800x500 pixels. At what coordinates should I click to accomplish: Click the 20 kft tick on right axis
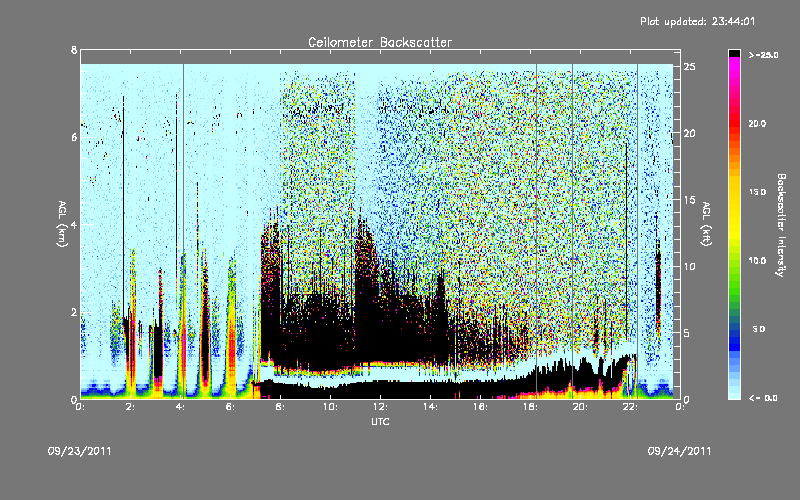[x=689, y=133]
